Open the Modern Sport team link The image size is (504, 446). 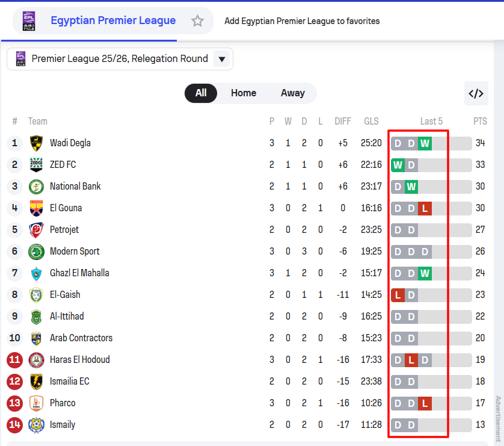pos(75,252)
